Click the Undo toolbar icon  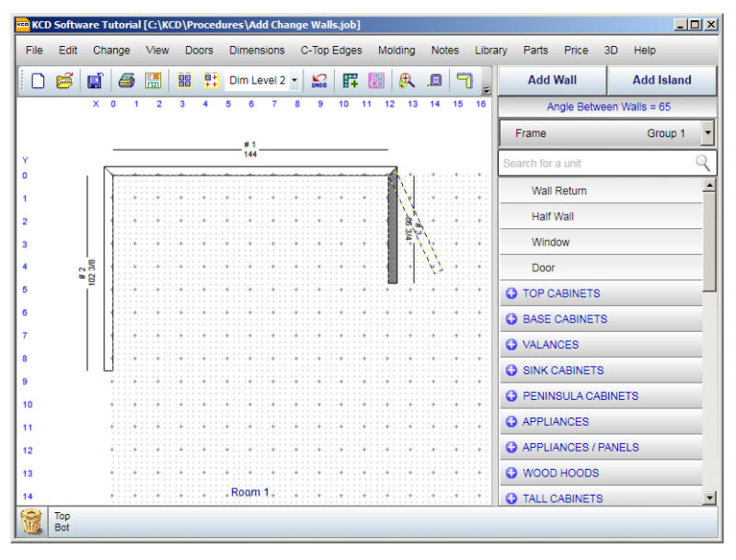click(319, 81)
